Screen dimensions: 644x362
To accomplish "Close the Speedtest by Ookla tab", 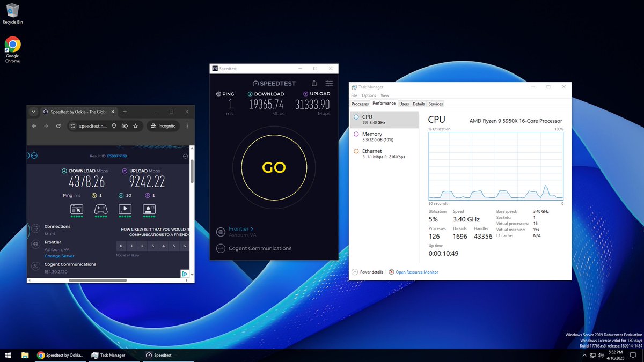I will [112, 112].
